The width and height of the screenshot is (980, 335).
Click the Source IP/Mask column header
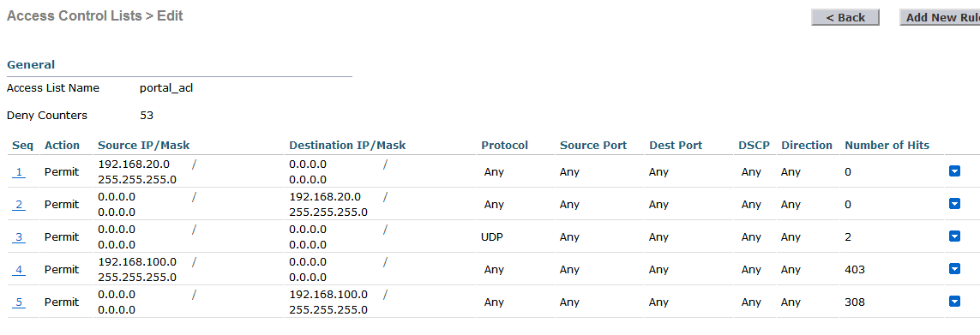144,145
